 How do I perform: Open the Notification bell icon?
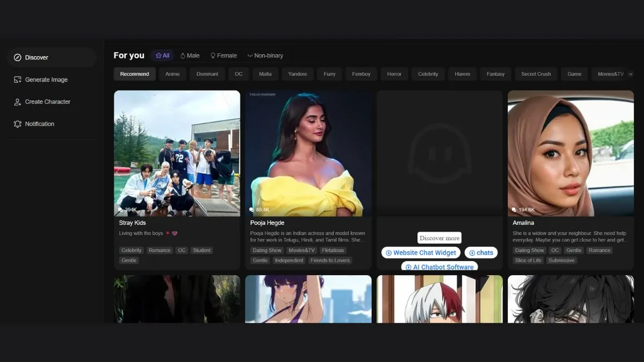(17, 124)
